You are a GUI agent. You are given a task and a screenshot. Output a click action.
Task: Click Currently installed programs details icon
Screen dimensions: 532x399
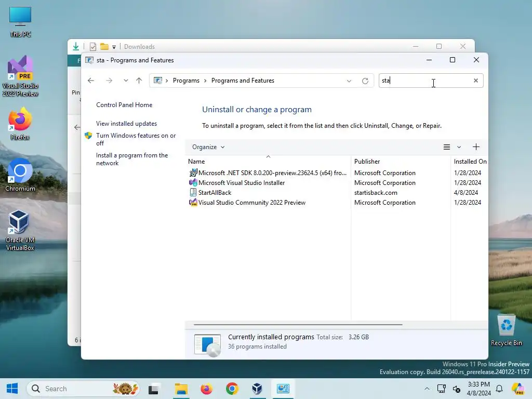[x=208, y=345]
